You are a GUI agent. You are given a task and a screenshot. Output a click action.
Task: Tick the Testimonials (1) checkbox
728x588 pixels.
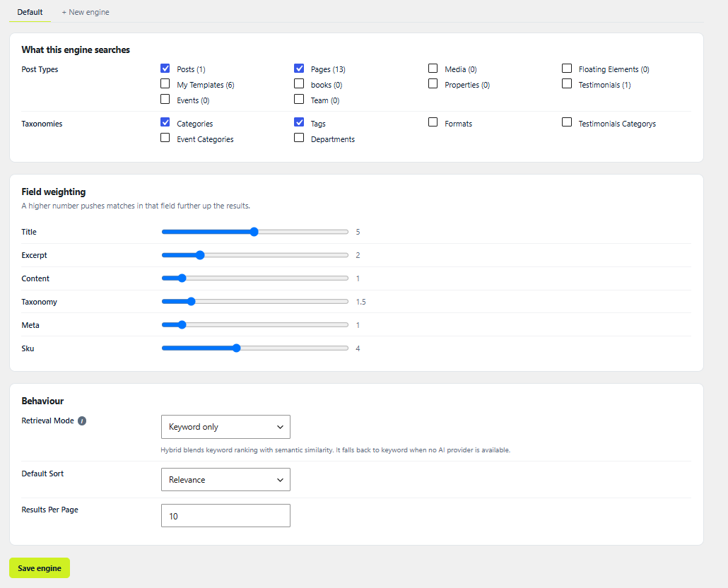(x=567, y=84)
